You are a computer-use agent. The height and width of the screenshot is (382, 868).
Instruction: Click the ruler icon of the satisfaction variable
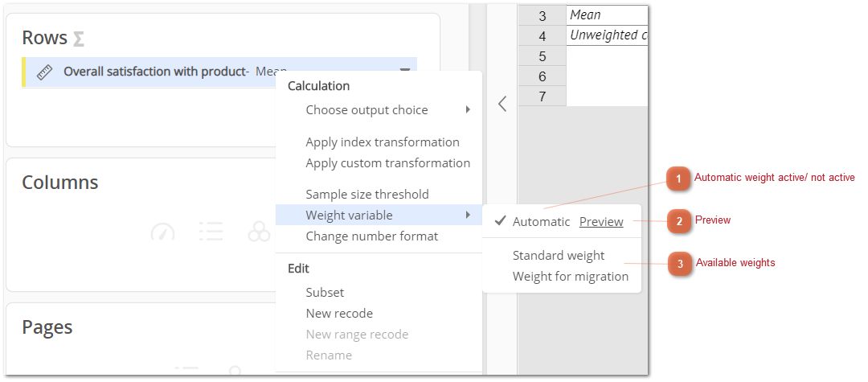click(x=44, y=72)
